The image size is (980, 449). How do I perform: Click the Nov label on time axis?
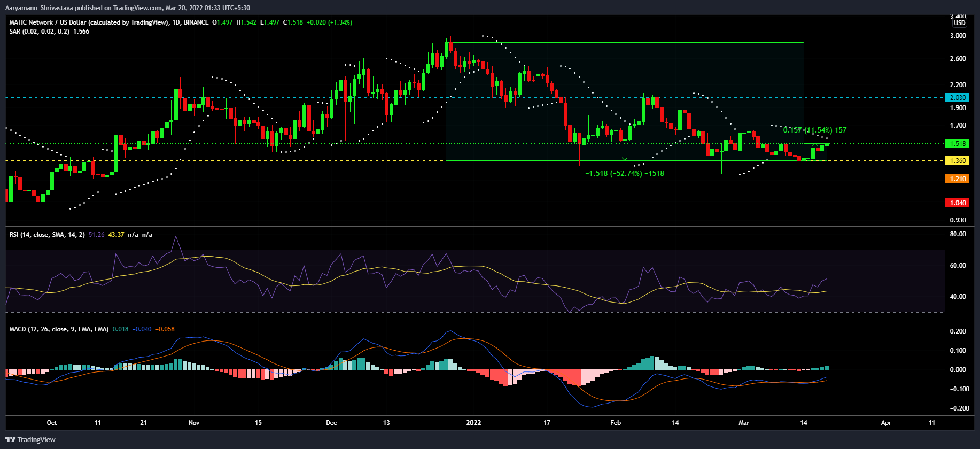pos(194,423)
